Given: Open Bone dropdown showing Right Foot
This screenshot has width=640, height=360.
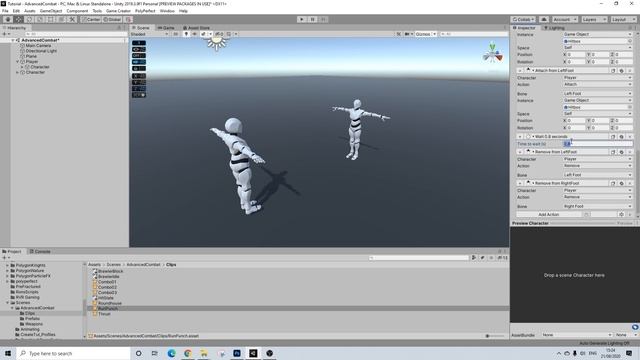Looking at the screenshot, I should coord(597,206).
